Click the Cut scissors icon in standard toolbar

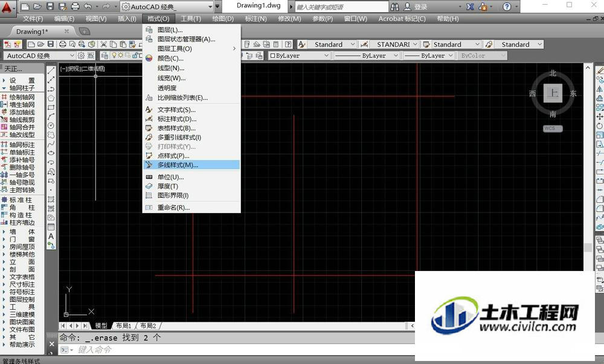click(x=104, y=44)
